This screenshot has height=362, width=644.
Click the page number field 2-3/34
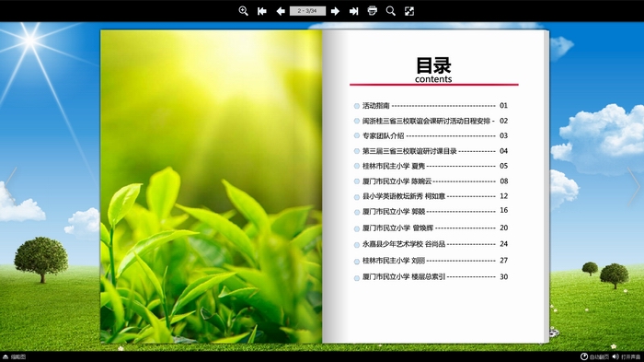click(x=307, y=11)
